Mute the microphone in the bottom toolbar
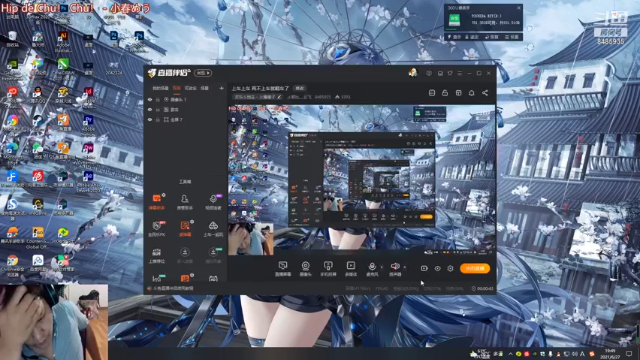 pyautogui.click(x=372, y=269)
